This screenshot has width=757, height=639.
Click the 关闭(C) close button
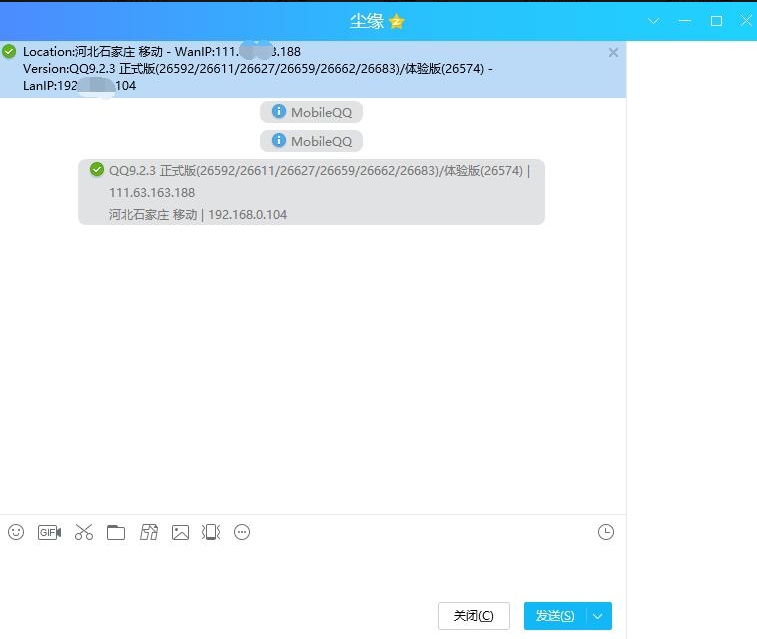473,616
